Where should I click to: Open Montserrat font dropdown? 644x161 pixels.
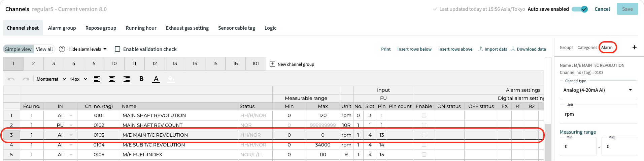pos(51,79)
